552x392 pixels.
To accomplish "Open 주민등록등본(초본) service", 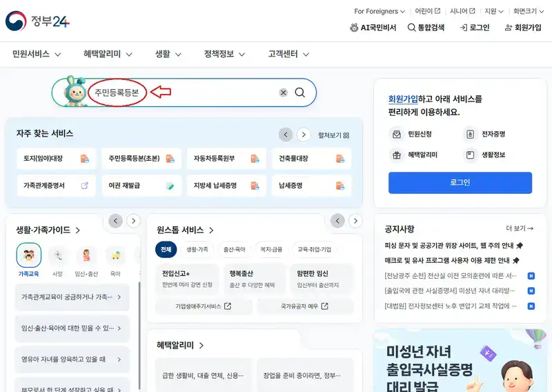I will tap(141, 159).
